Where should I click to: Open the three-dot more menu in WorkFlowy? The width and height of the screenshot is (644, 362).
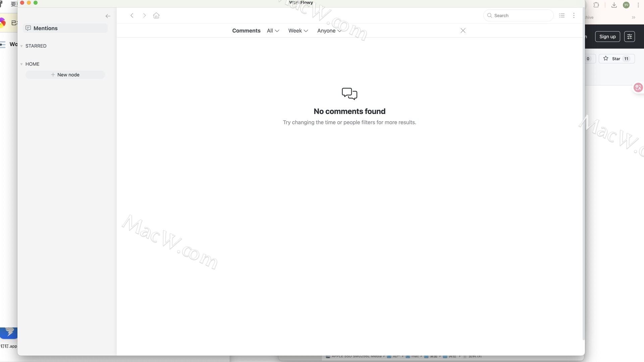click(x=574, y=15)
